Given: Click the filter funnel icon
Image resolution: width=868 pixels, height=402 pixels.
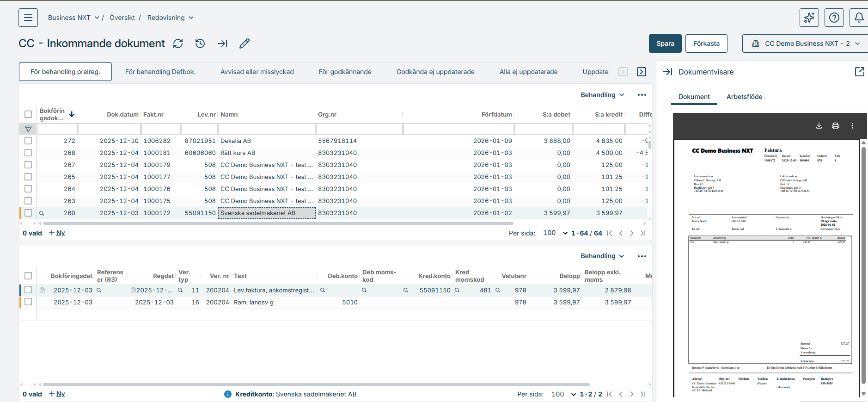Looking at the screenshot, I should pos(28,129).
